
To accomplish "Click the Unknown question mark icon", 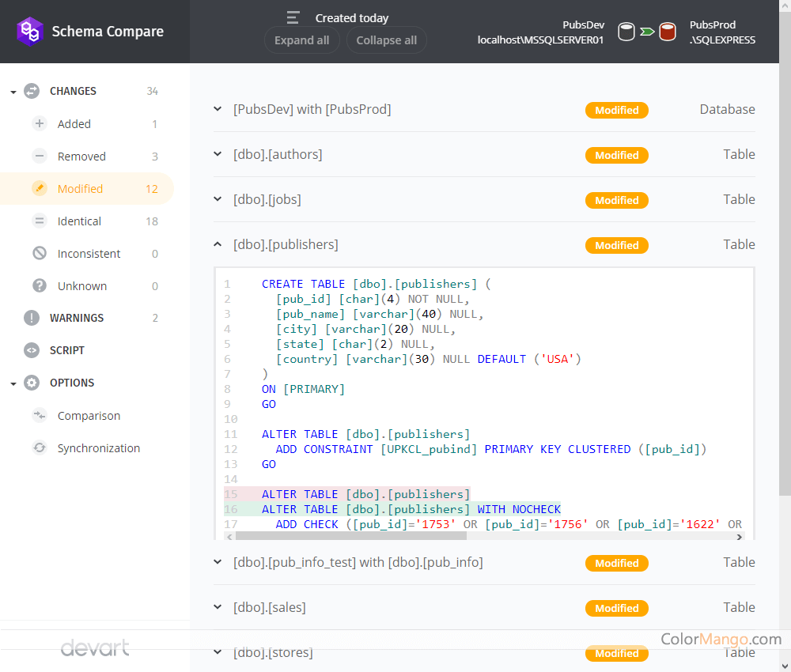I will (x=40, y=286).
